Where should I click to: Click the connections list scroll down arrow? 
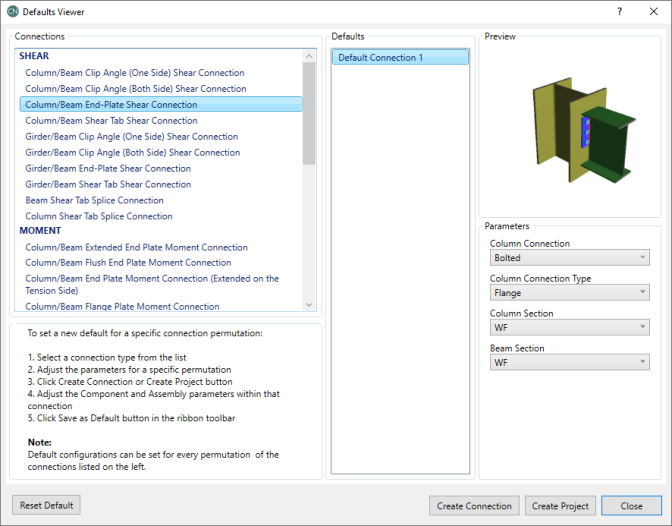309,305
